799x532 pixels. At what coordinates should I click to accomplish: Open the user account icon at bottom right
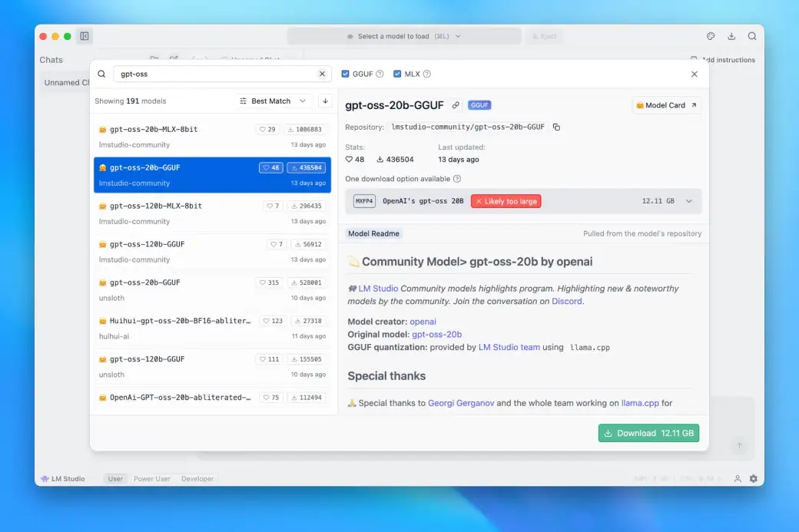738,478
